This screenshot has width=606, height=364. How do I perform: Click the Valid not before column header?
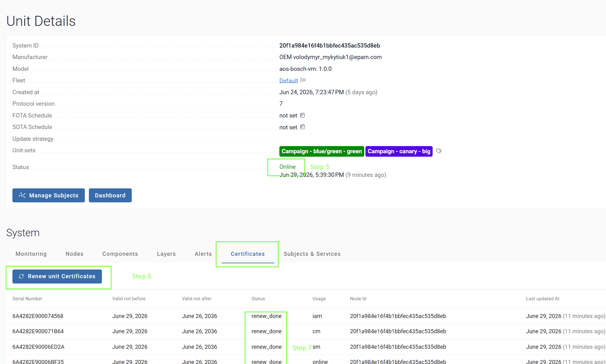coord(129,299)
